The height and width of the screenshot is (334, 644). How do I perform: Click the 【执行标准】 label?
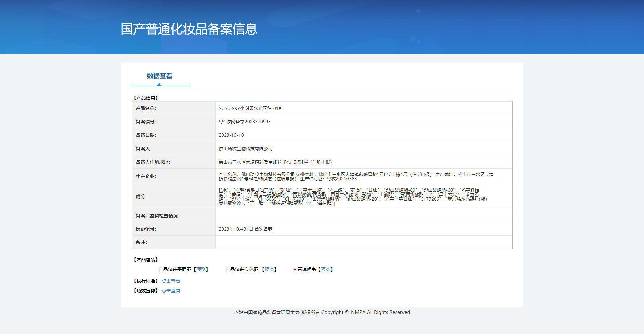click(146, 281)
